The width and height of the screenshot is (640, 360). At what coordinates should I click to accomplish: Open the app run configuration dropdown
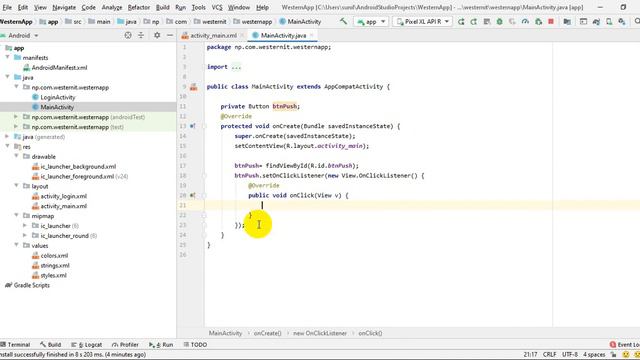tap(371, 22)
